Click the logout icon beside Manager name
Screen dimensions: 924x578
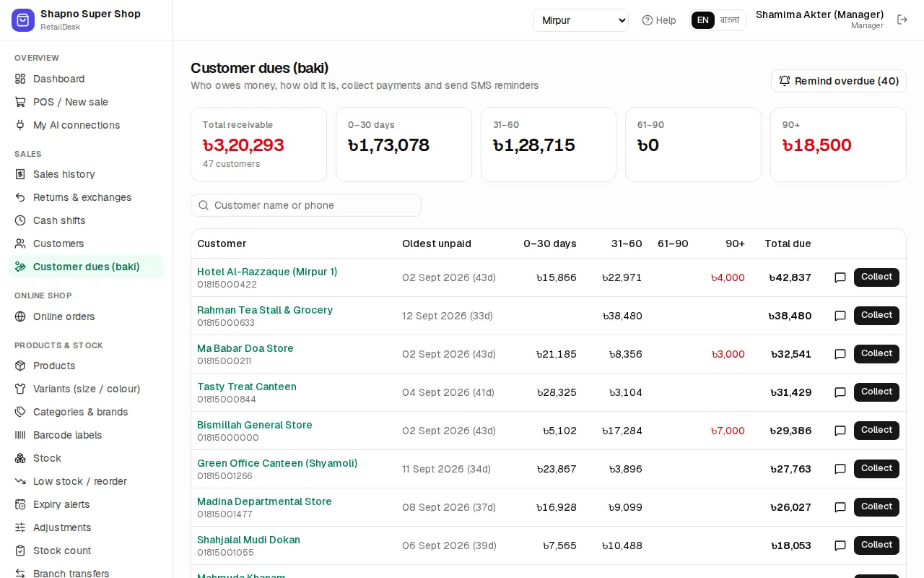[902, 20]
